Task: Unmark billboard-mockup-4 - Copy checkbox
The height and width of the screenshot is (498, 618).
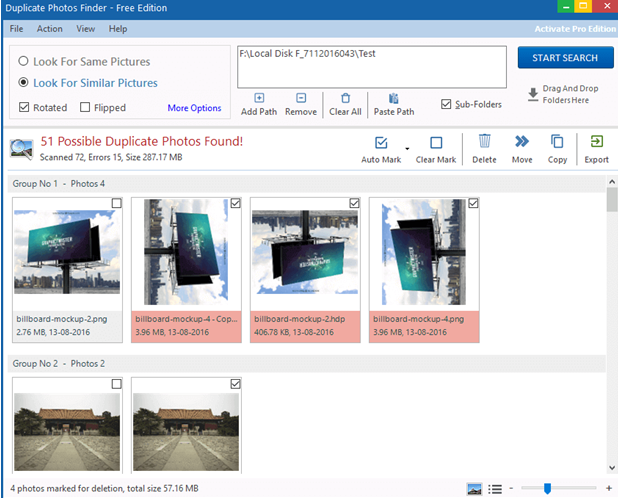Action: pos(235,203)
